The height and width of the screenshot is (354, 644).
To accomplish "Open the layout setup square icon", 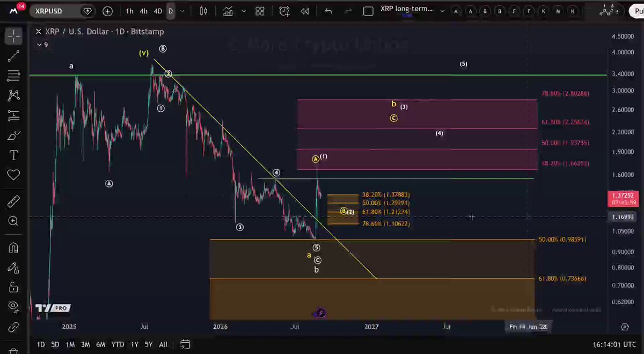I will (x=368, y=11).
